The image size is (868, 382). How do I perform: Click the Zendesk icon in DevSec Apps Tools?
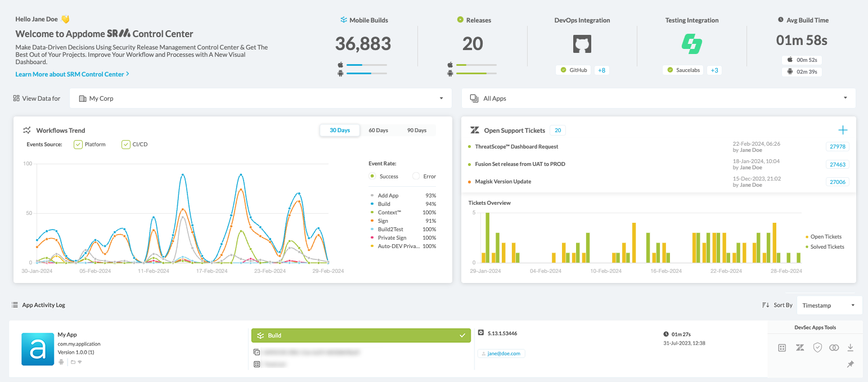(799, 348)
